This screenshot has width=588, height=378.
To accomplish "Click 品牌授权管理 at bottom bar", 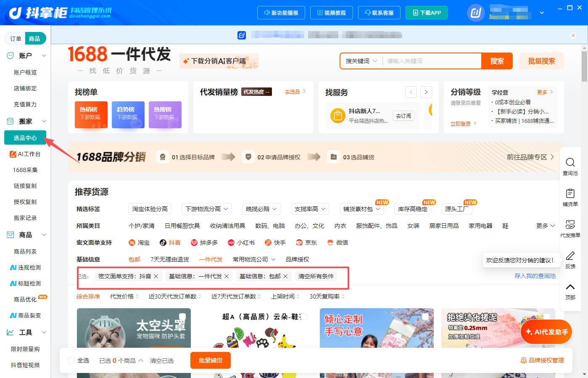I will tap(542, 360).
